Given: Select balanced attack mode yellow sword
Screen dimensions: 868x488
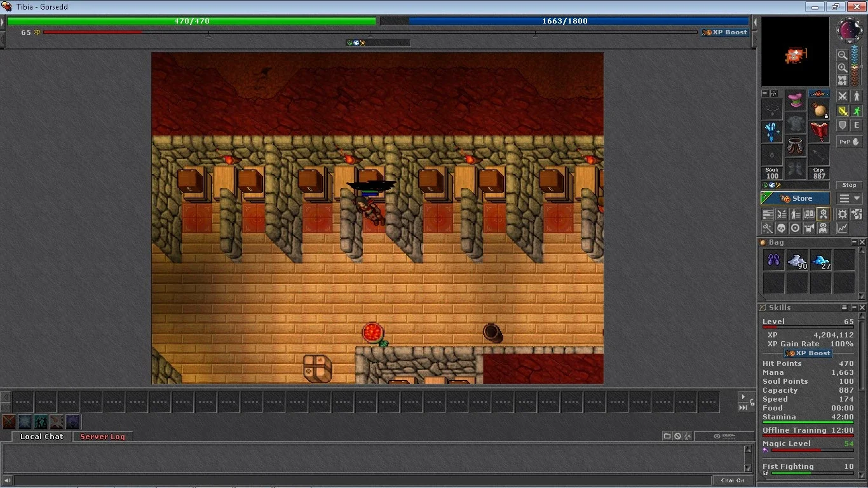Looking at the screenshot, I should 843,111.
